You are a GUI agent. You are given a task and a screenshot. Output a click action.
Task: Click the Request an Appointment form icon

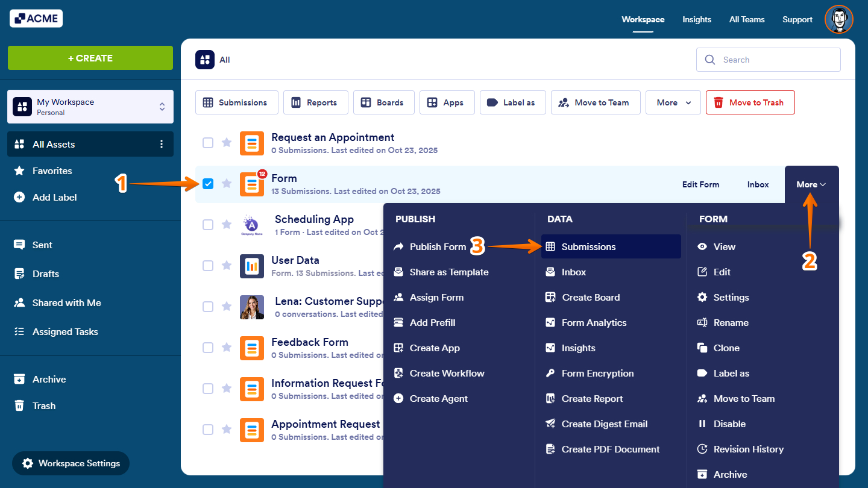(x=252, y=143)
